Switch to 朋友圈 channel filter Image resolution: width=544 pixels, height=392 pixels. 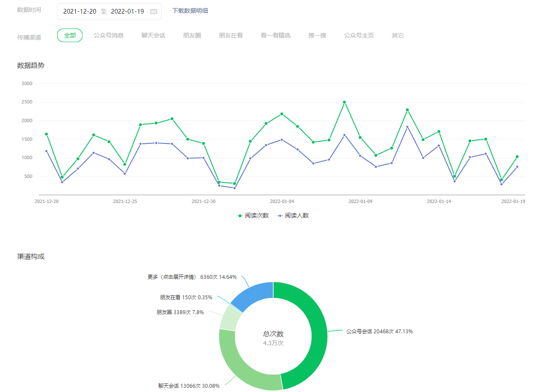point(192,35)
